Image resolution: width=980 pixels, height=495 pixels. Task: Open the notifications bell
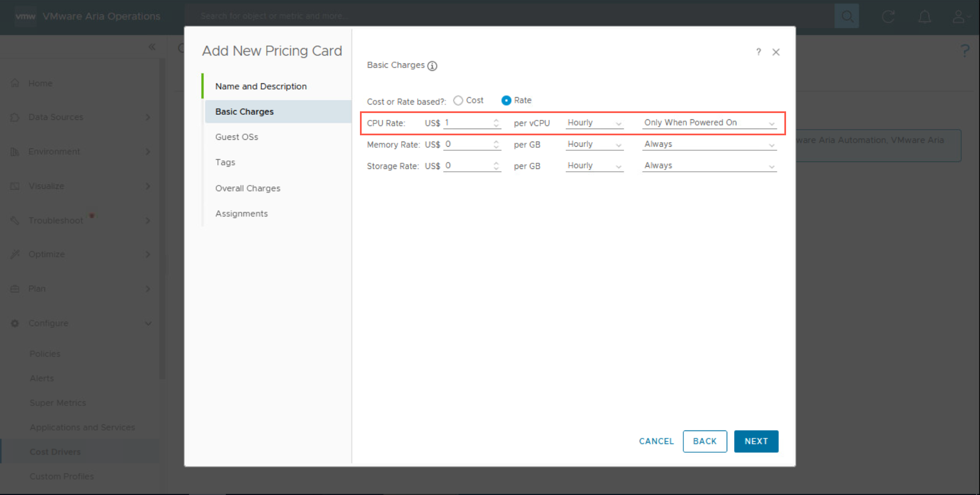click(x=924, y=17)
